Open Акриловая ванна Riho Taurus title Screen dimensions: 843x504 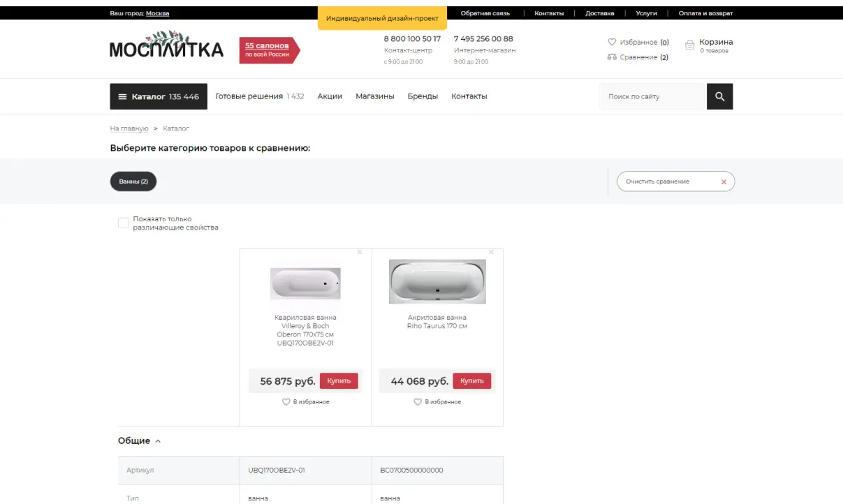coord(437,322)
